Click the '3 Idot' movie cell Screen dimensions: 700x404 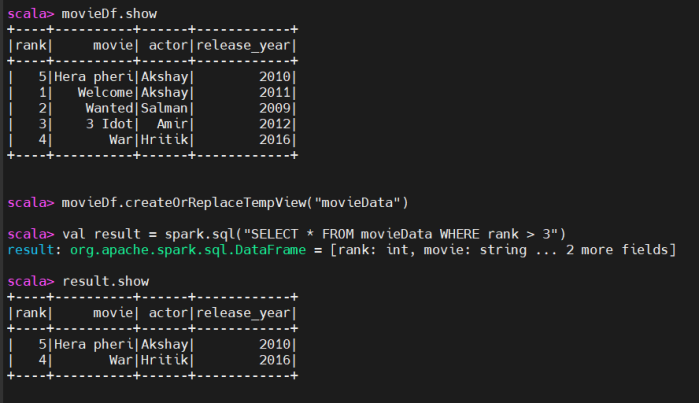109,124
